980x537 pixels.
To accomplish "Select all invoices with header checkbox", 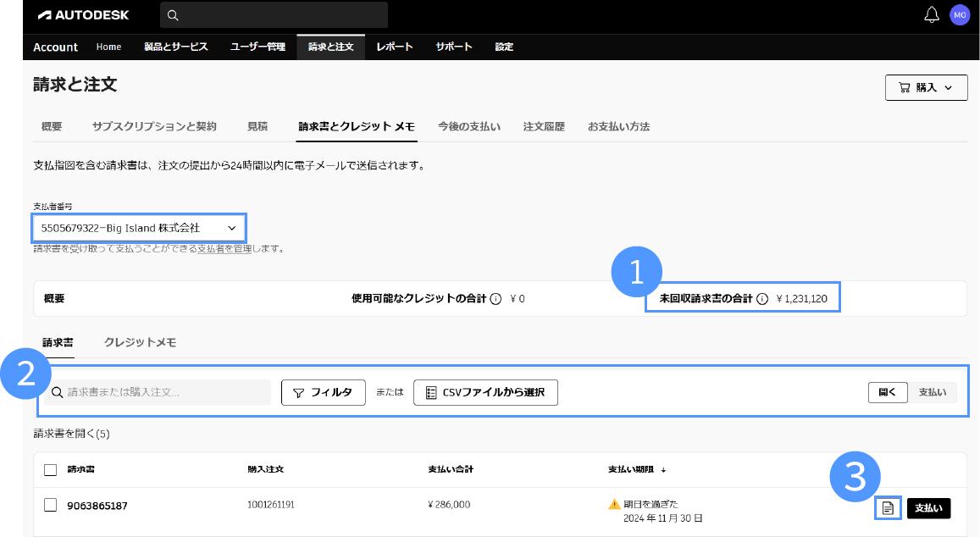I will point(50,470).
